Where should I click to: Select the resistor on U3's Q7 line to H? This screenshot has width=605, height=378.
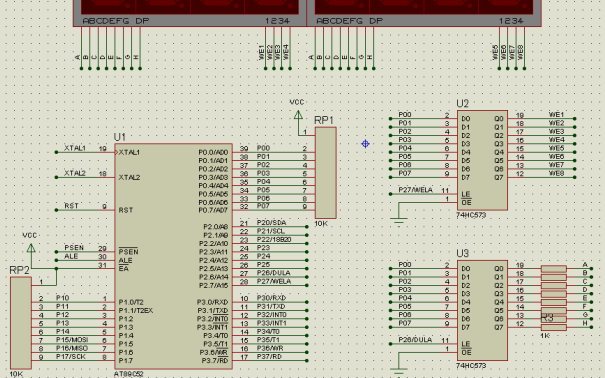click(554, 327)
